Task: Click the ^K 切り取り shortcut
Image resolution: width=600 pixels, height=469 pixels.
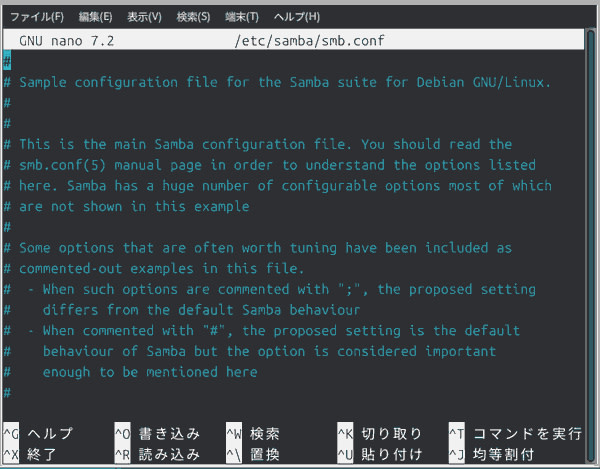Action: pyautogui.click(x=380, y=433)
